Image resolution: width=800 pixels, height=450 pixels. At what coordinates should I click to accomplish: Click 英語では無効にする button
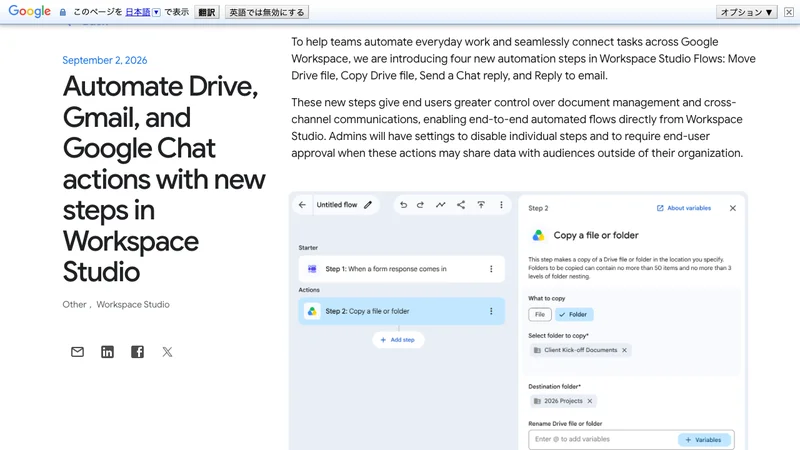point(267,12)
